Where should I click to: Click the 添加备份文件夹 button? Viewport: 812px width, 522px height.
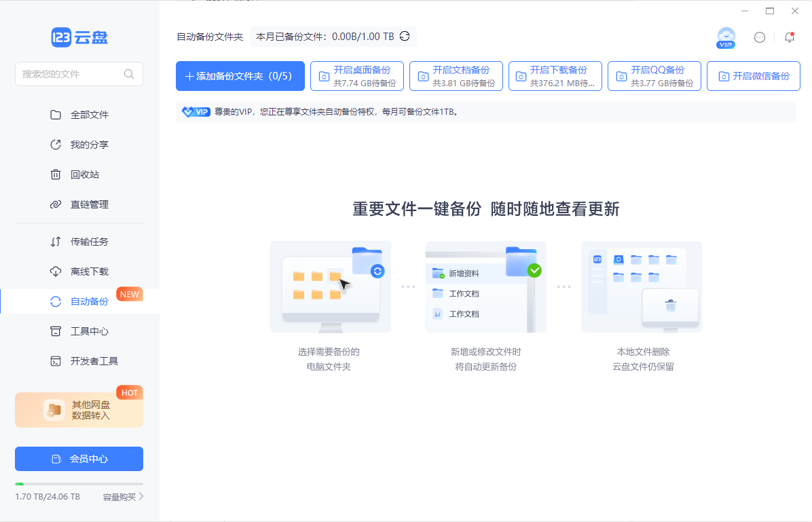pos(240,75)
